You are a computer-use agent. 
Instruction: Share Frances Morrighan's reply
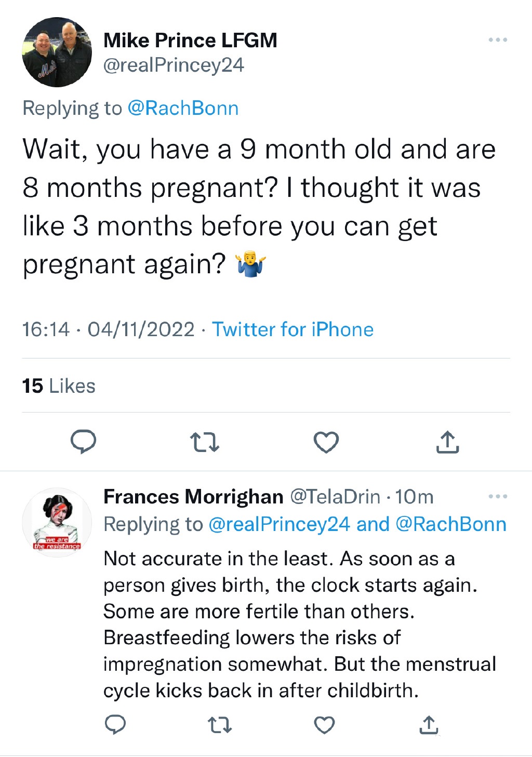click(x=429, y=724)
